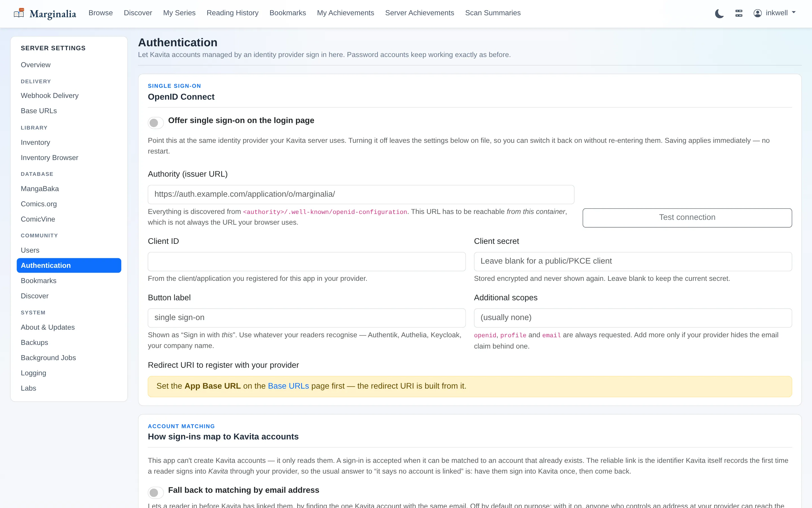
Task: Open My Series page
Action: [x=179, y=13]
